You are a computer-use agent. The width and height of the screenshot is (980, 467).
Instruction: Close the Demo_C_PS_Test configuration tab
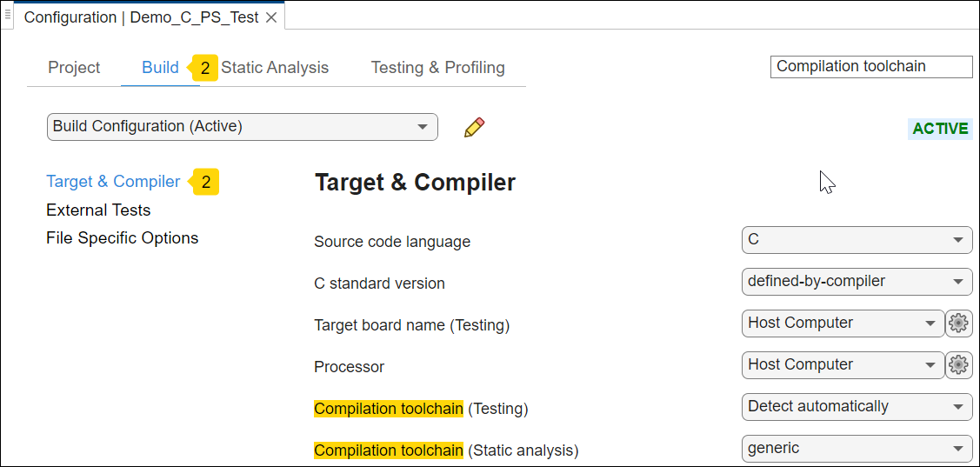[271, 17]
